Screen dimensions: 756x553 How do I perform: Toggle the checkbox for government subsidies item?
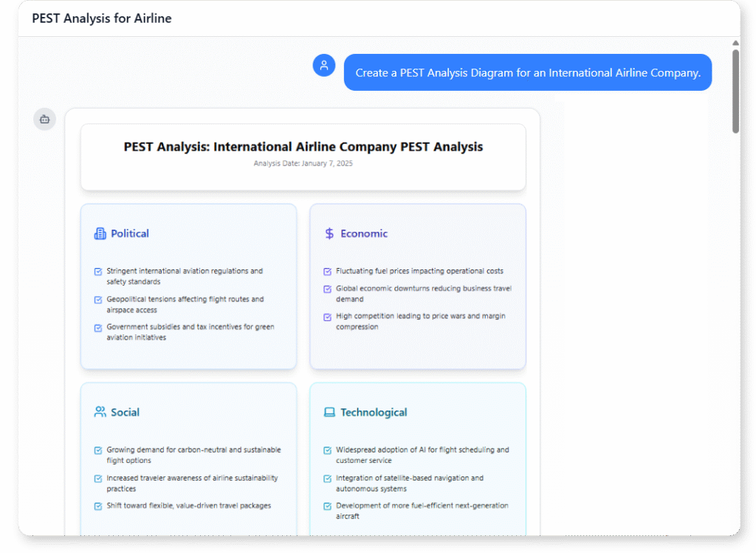click(x=97, y=327)
